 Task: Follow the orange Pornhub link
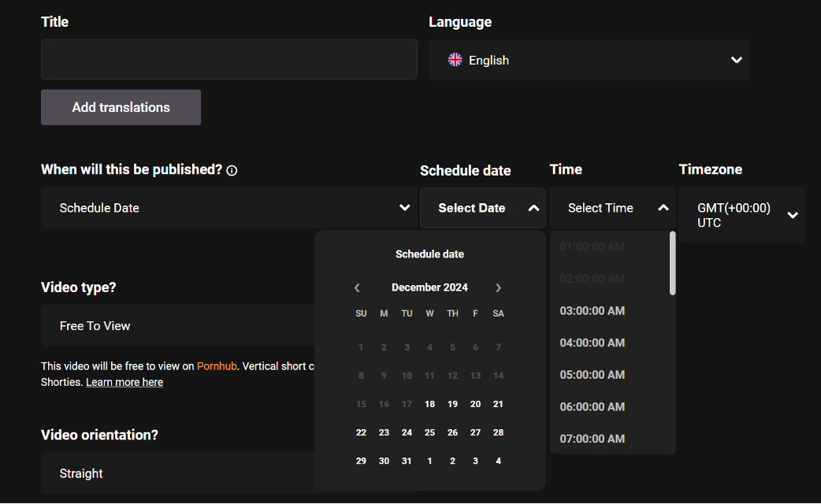click(x=217, y=366)
